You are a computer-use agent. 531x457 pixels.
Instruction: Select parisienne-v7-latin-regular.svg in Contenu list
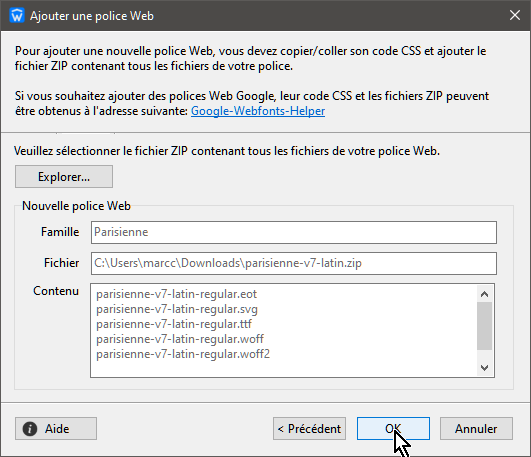coord(177,309)
